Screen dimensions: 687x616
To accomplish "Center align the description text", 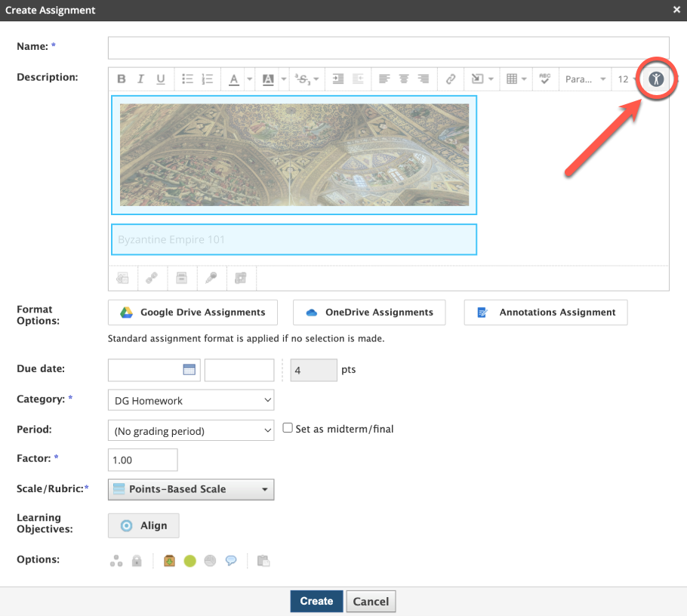I will pos(404,79).
